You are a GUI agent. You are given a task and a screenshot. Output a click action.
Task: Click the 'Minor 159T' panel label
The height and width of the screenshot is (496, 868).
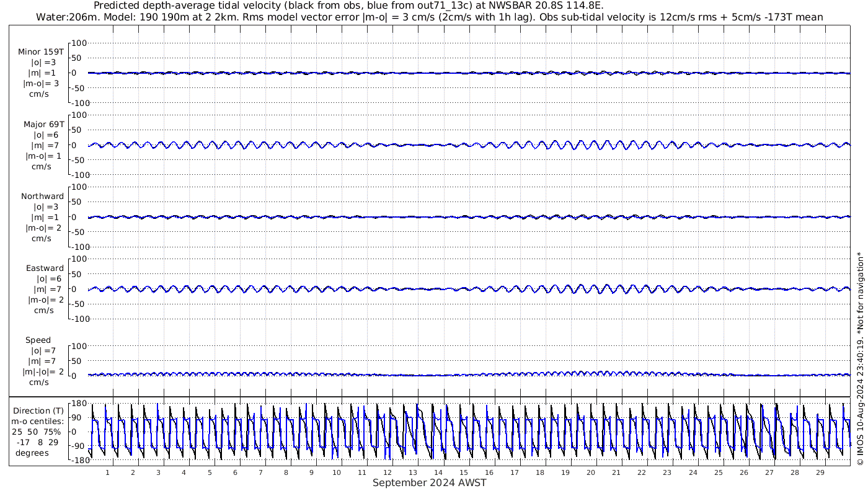(41, 52)
